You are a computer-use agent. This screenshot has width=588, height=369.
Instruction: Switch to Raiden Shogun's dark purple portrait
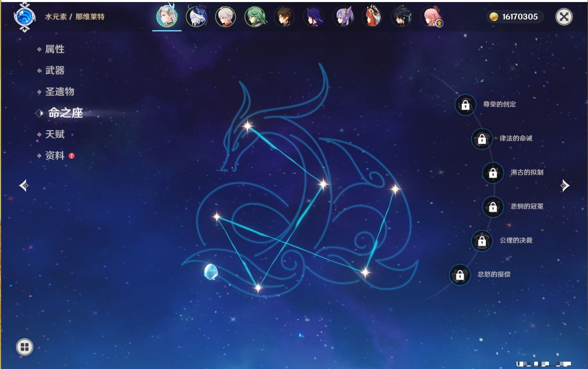coord(314,17)
